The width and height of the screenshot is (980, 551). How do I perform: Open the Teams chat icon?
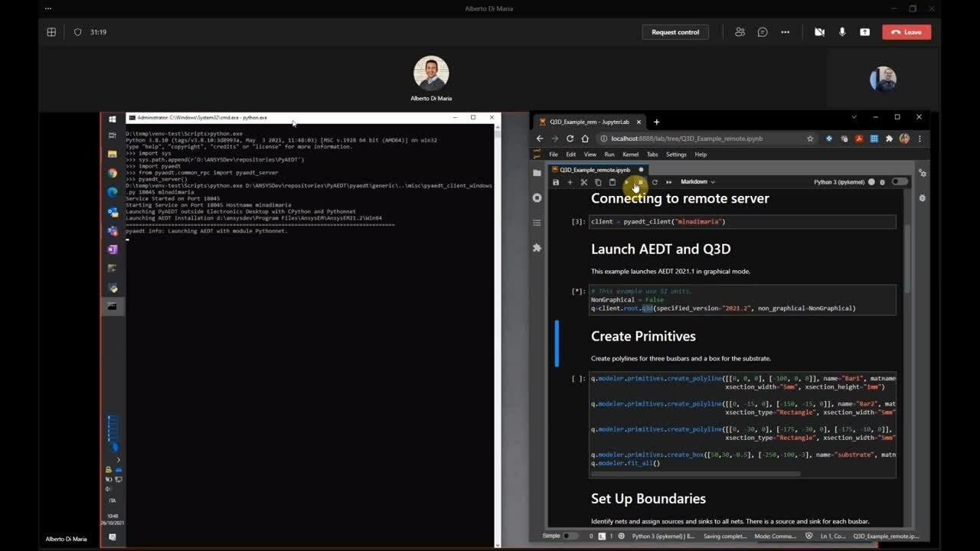763,32
